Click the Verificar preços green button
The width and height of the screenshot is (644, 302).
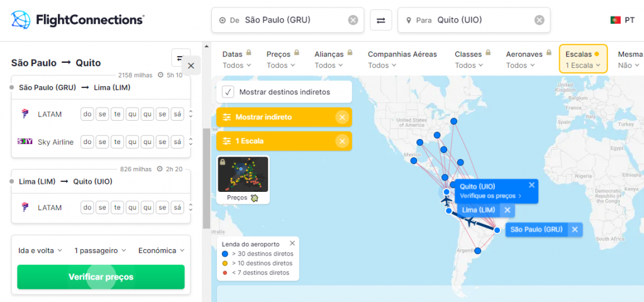pyautogui.click(x=101, y=277)
